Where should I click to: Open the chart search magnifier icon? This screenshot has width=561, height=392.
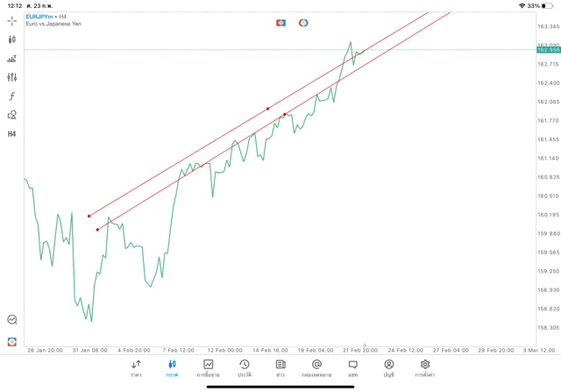tap(12, 320)
